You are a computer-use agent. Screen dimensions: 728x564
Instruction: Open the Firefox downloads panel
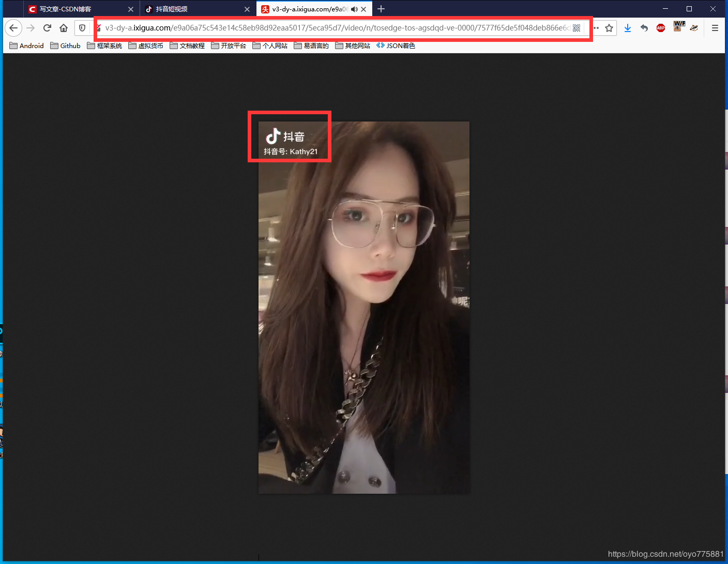pos(627,28)
